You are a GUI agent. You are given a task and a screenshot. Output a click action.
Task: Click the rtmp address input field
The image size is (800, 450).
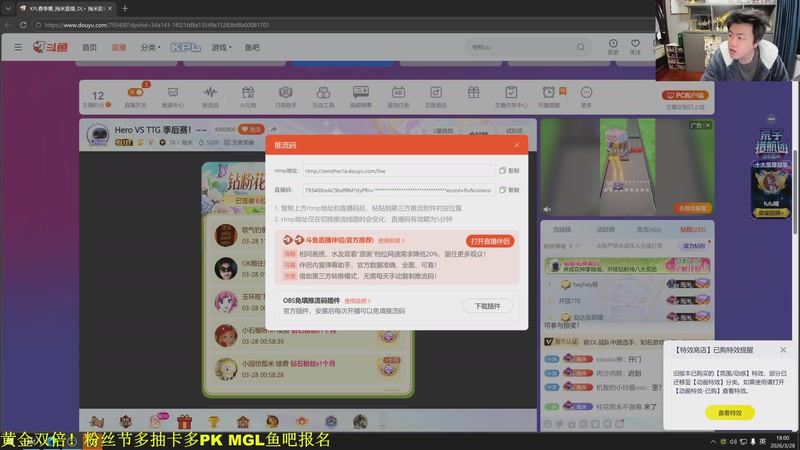(398, 171)
